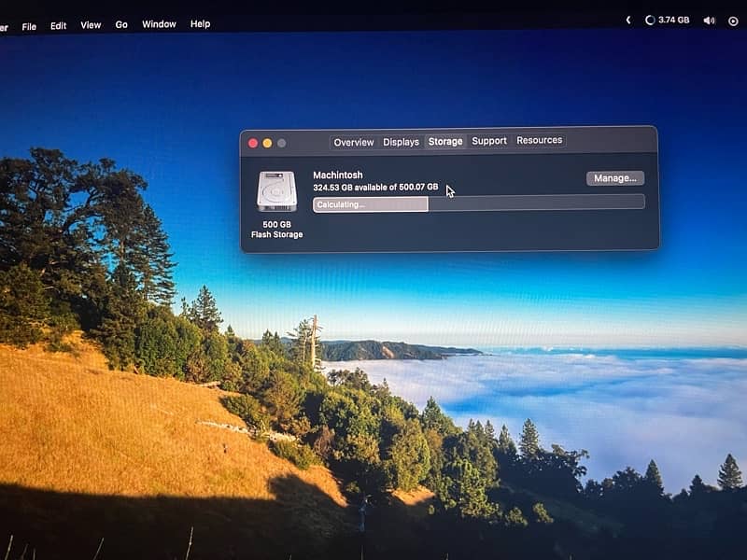Open the Window menu
The height and width of the screenshot is (560, 747).
pyautogui.click(x=159, y=24)
